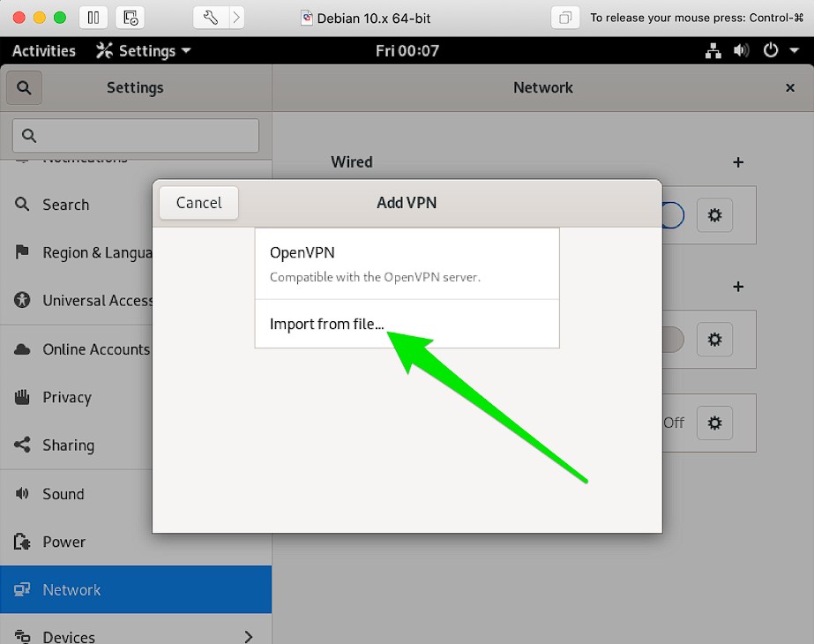Open Power settings panel
Image resolution: width=814 pixels, height=644 pixels.
pyautogui.click(x=77, y=542)
